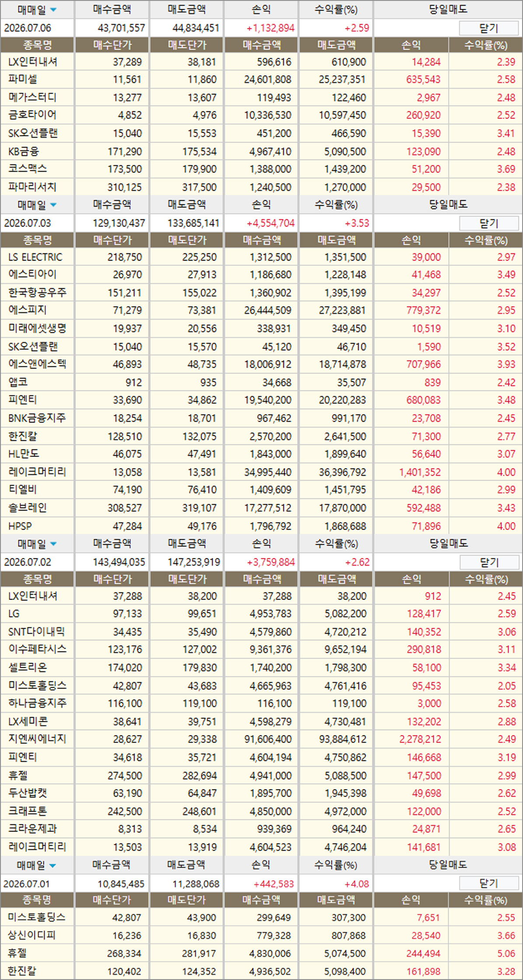Toggle 매매일 sort arrow above 2026.07.02
This screenshot has height=980, width=523.
pyautogui.click(x=53, y=544)
